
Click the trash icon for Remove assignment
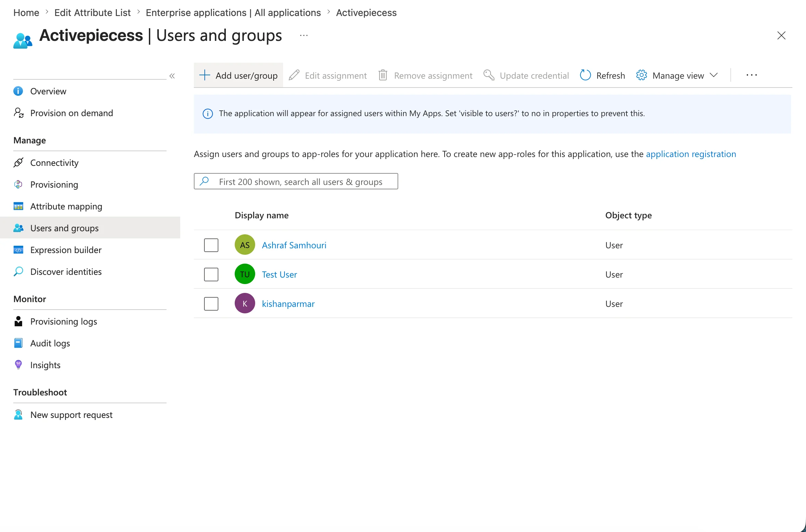383,75
